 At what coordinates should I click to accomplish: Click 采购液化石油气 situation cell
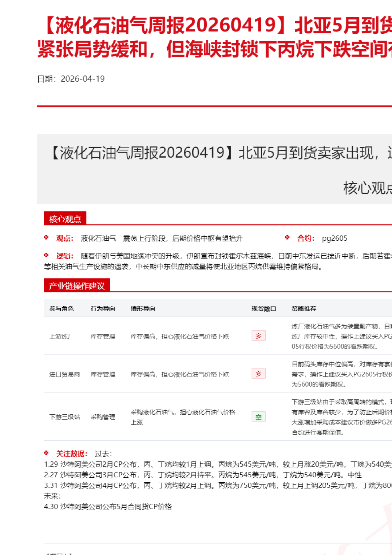click(183, 417)
